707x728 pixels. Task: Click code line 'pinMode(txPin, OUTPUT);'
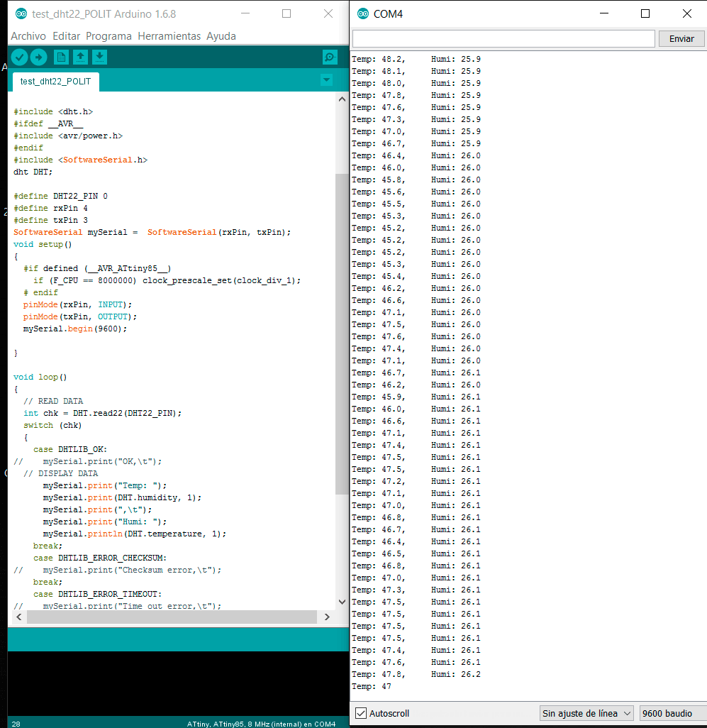pyautogui.click(x=80, y=316)
